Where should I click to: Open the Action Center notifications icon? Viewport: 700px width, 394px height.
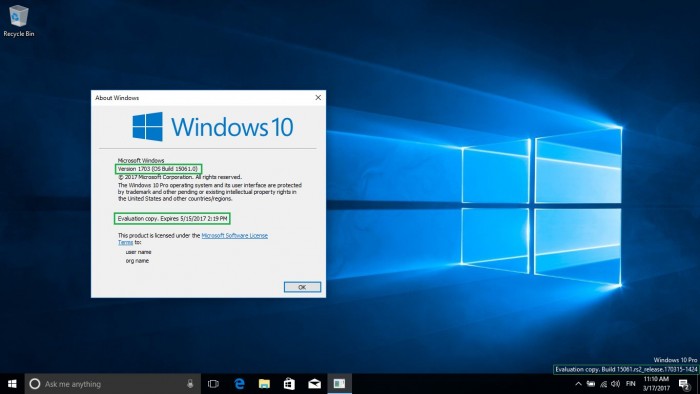pos(684,384)
